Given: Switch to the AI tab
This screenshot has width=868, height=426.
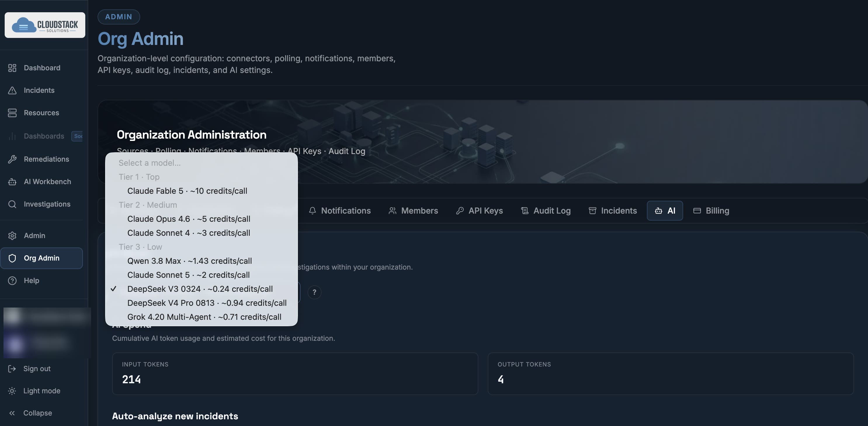Looking at the screenshot, I should [665, 211].
